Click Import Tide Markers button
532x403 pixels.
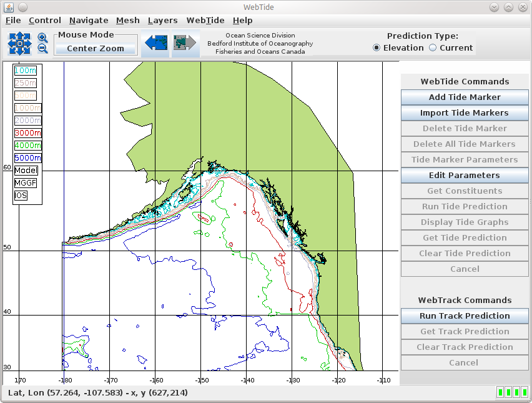coord(465,113)
